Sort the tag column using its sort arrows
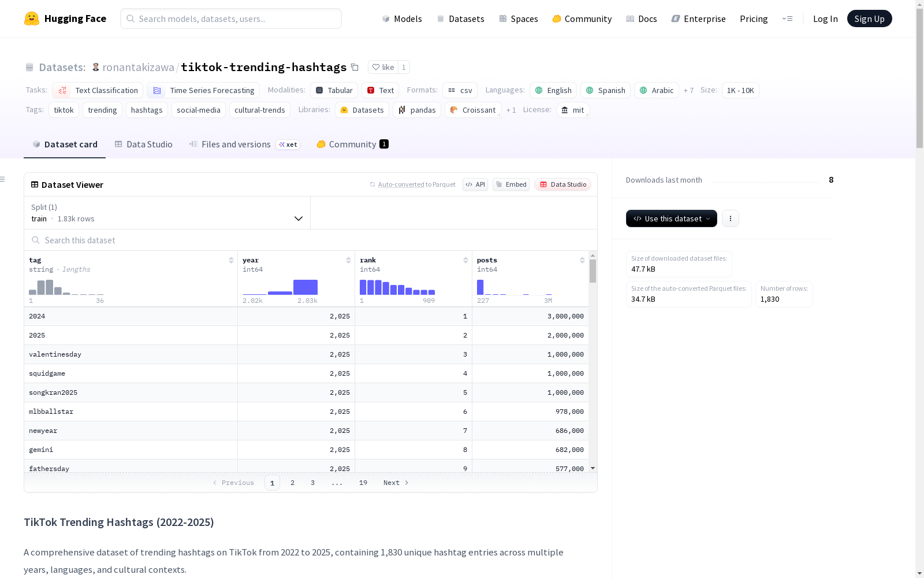The width and height of the screenshot is (924, 578). 231,260
